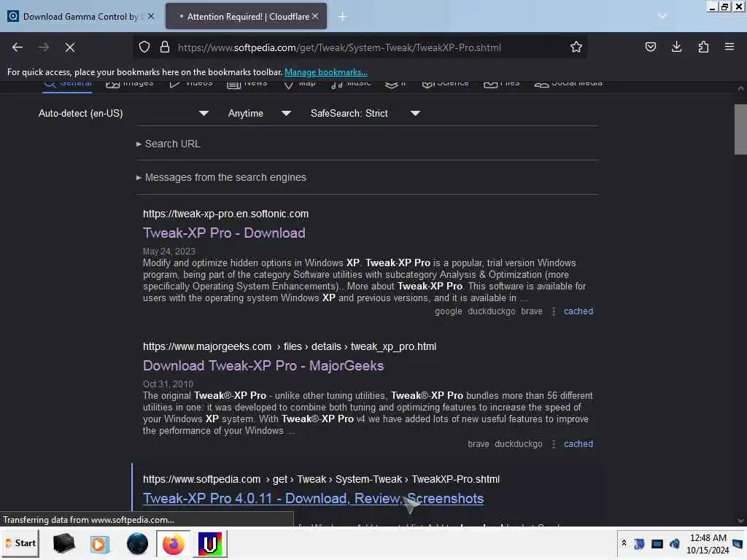
Task: Switch to Attention Required Cloudflare tab
Action: click(x=247, y=17)
